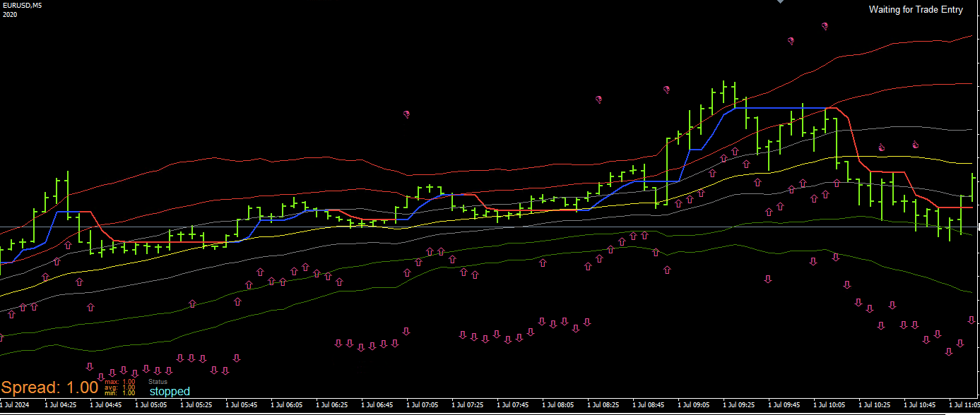Select the left pink thumbs-up marker
The height and width of the screenshot is (415, 980).
coord(881,148)
